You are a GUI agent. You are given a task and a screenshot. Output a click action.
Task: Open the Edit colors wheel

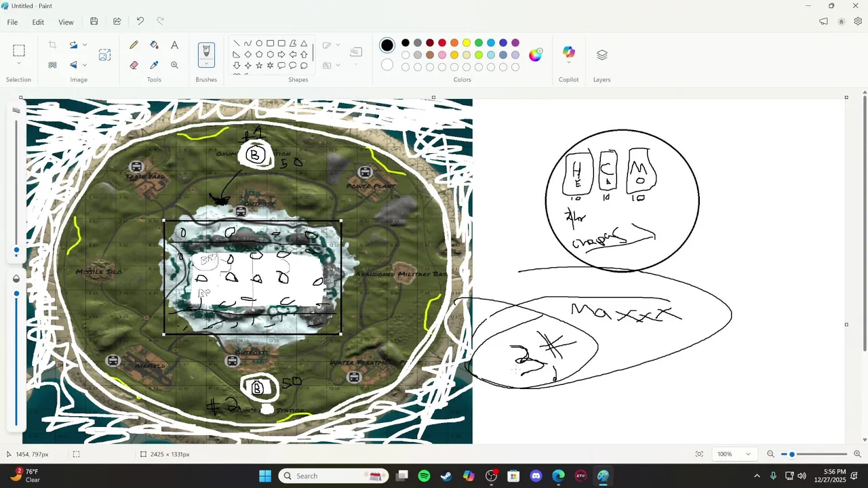pyautogui.click(x=536, y=55)
